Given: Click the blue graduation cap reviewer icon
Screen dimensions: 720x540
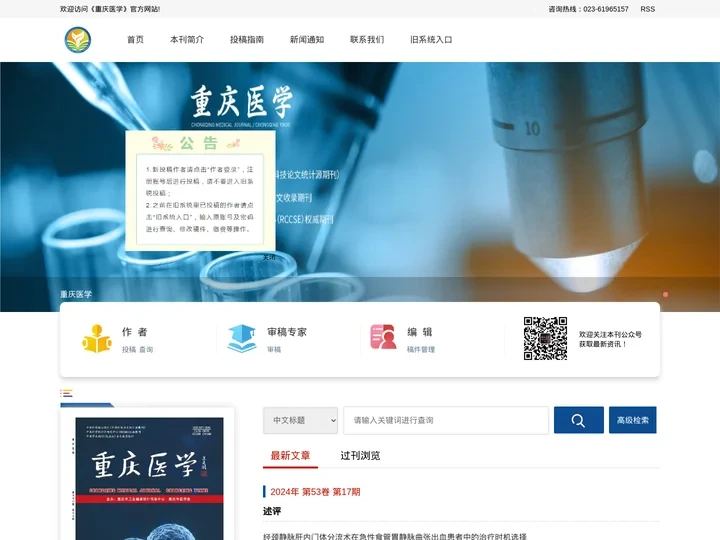Looking at the screenshot, I should tap(242, 339).
